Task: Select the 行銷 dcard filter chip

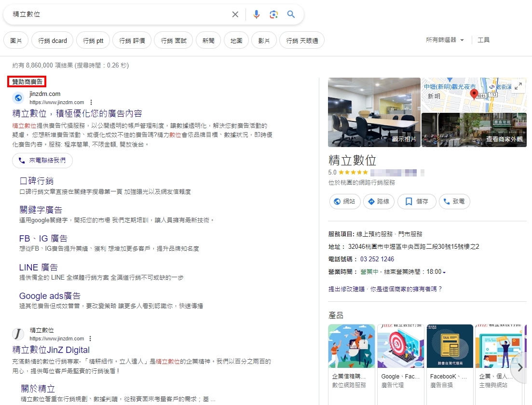Action: point(53,40)
